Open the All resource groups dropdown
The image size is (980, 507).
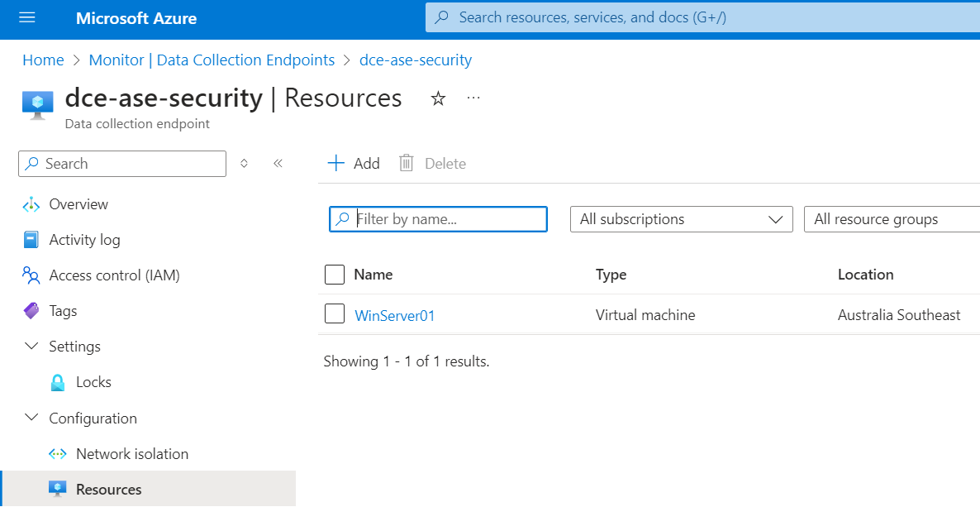coord(892,219)
